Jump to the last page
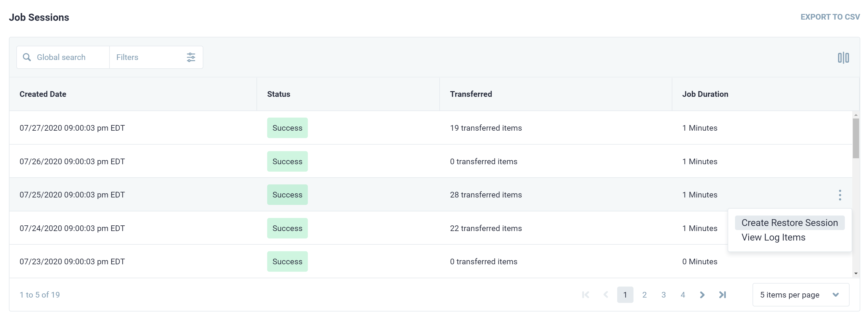This screenshot has width=868, height=321. click(x=722, y=295)
